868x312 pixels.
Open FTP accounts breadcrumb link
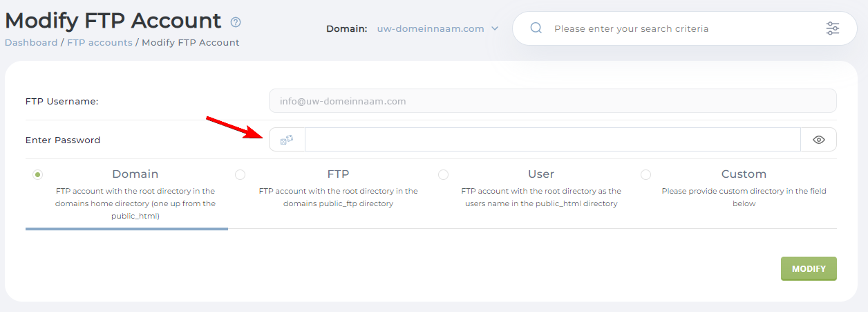(100, 42)
